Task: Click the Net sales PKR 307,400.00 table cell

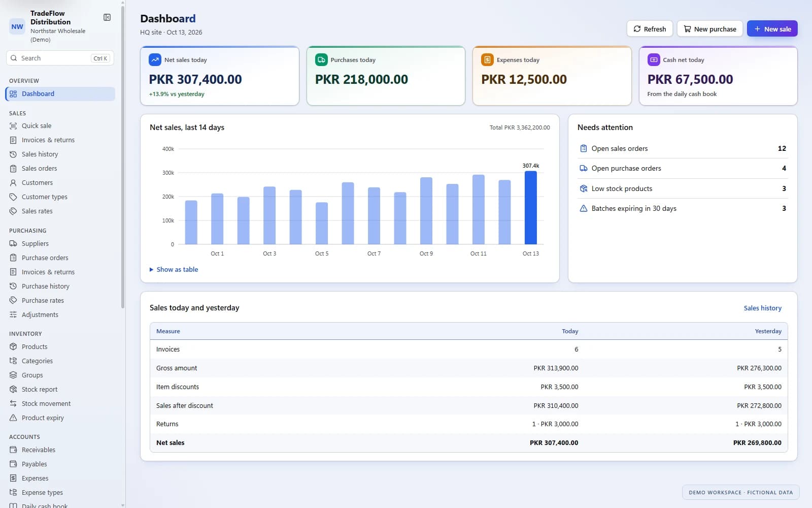Action: pos(554,443)
